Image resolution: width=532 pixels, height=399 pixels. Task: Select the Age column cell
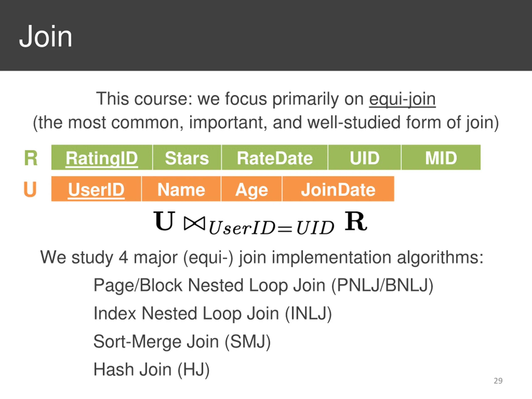coord(251,189)
